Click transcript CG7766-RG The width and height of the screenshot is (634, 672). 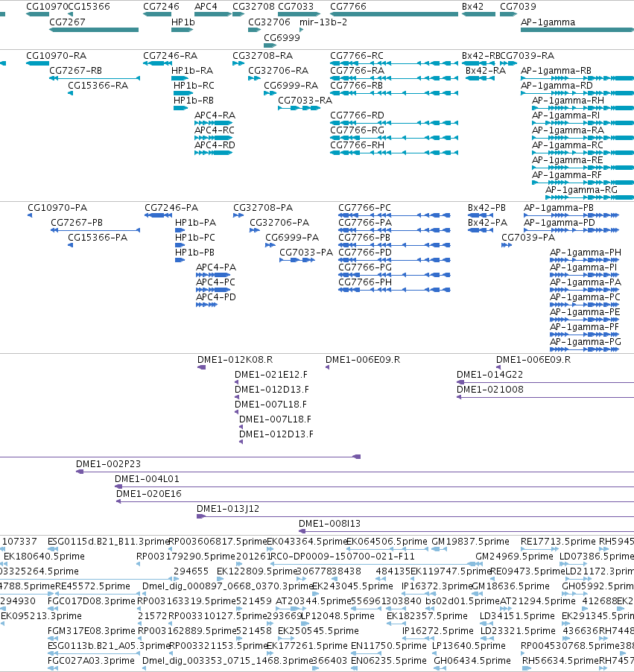coord(357,130)
